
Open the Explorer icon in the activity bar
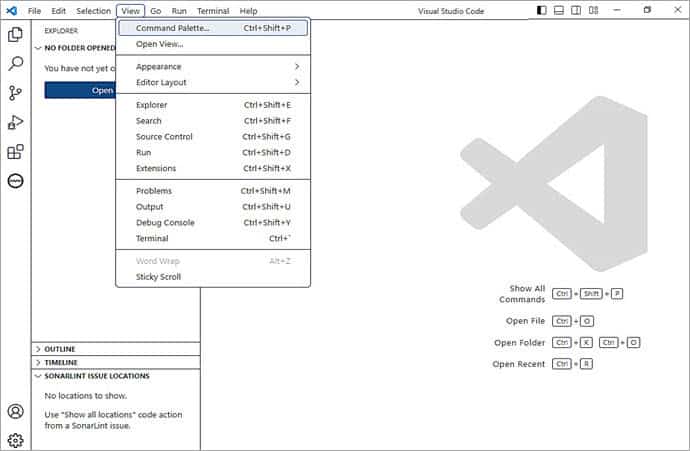[15, 34]
